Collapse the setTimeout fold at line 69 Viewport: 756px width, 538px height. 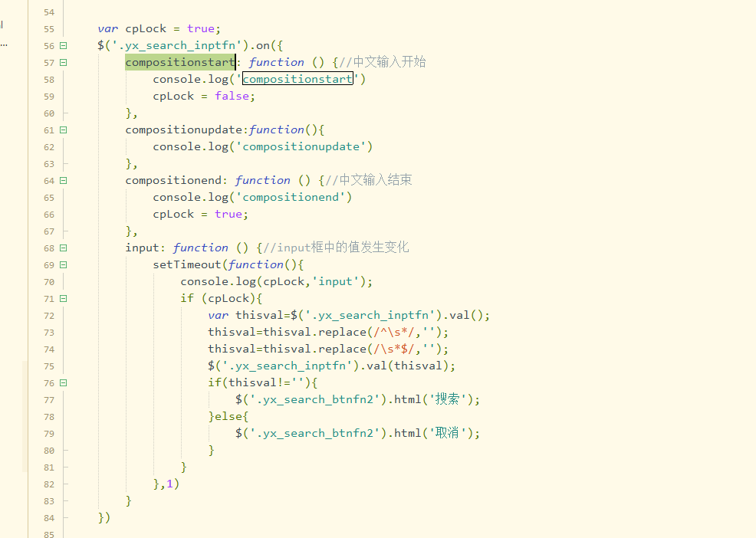[x=63, y=265]
